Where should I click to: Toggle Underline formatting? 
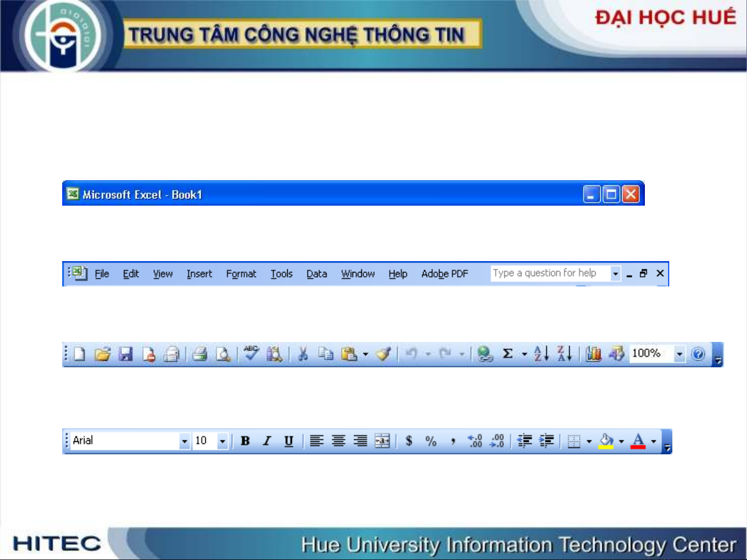(x=289, y=441)
